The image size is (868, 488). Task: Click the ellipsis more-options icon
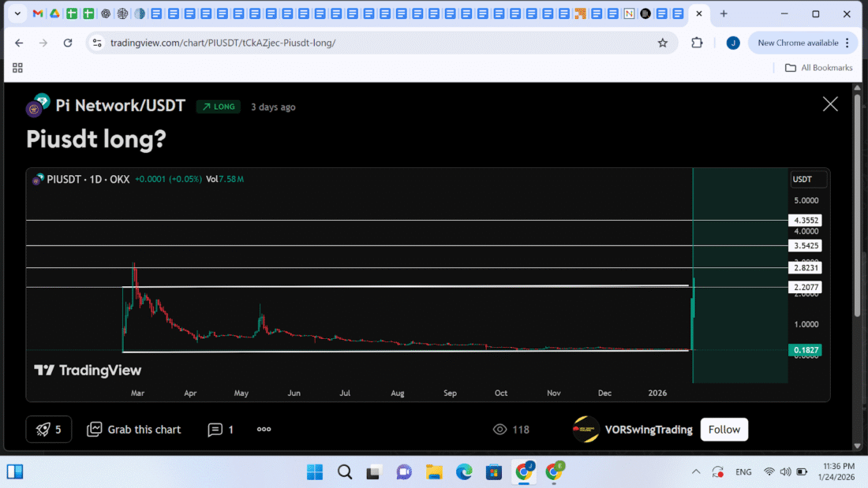click(x=264, y=429)
